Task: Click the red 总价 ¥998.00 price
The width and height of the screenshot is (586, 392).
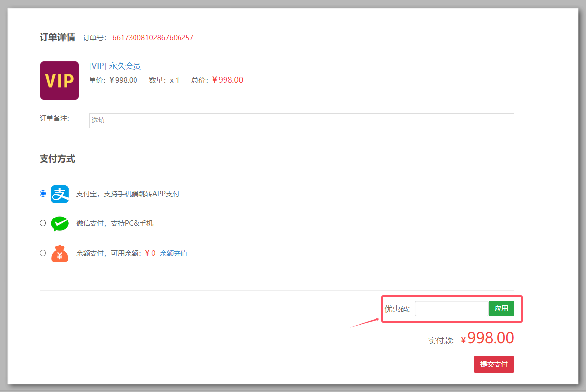Action: coord(228,80)
